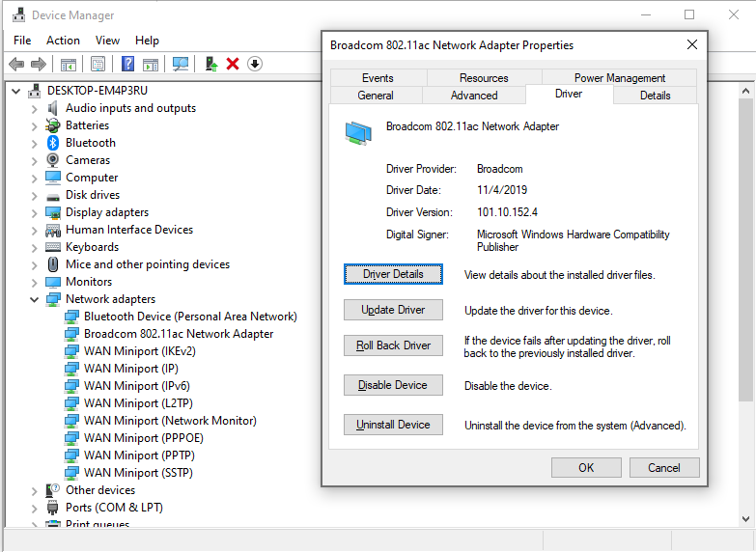Expand the Display adapters category
This screenshot has width=756, height=552.
[x=34, y=212]
